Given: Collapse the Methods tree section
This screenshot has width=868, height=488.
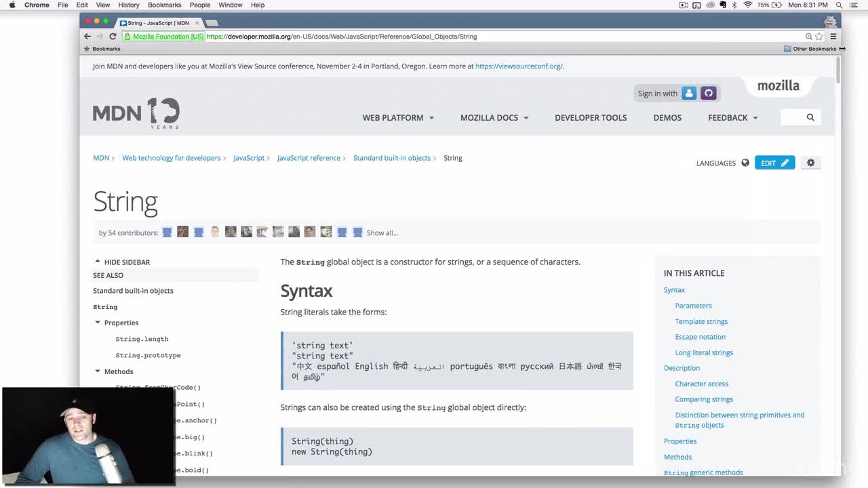Looking at the screenshot, I should (98, 371).
